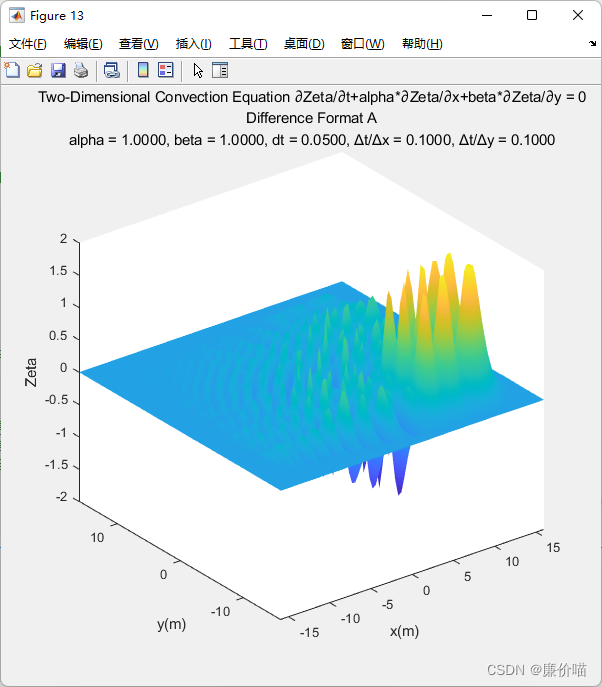602x687 pixels.
Task: Click the x-axis tick label -15
Action: tap(309, 632)
